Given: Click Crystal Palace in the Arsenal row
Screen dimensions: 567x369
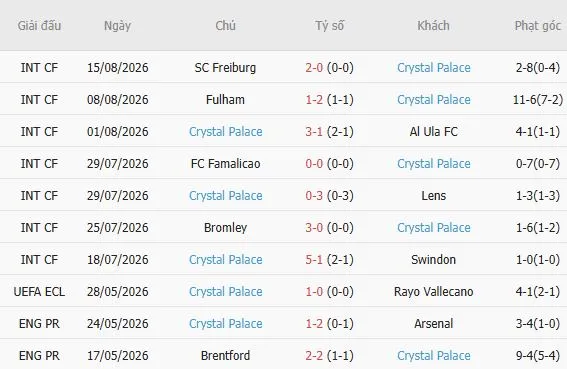Looking at the screenshot, I should click(226, 324).
